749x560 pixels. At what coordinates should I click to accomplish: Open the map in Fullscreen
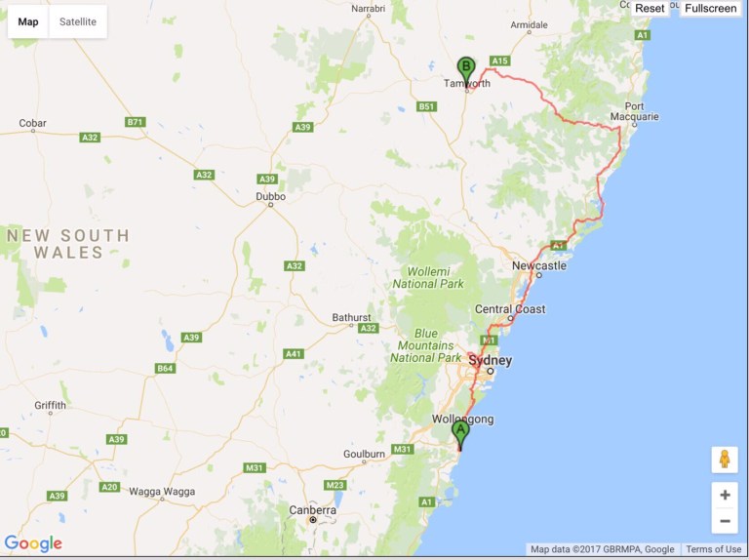[x=710, y=8]
